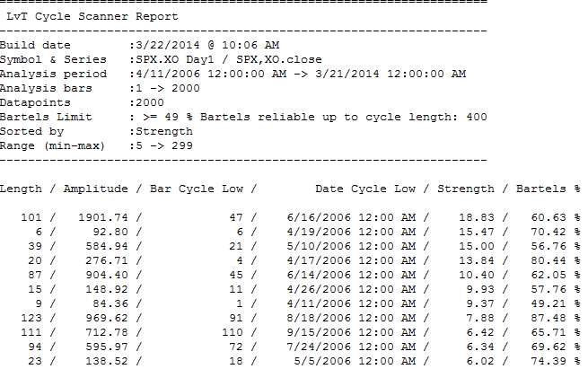Screen dimensions: 588x369
Task: Click the strength value 18.83
Action: tap(477, 217)
